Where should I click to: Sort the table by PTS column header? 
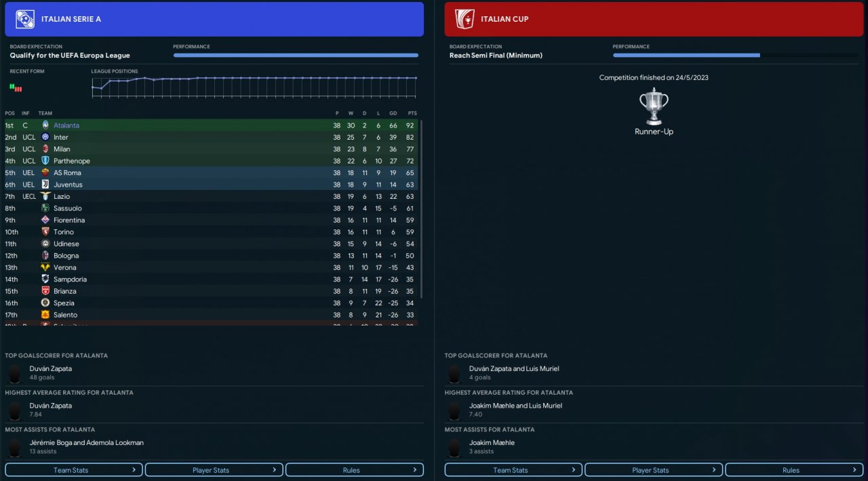(412, 113)
